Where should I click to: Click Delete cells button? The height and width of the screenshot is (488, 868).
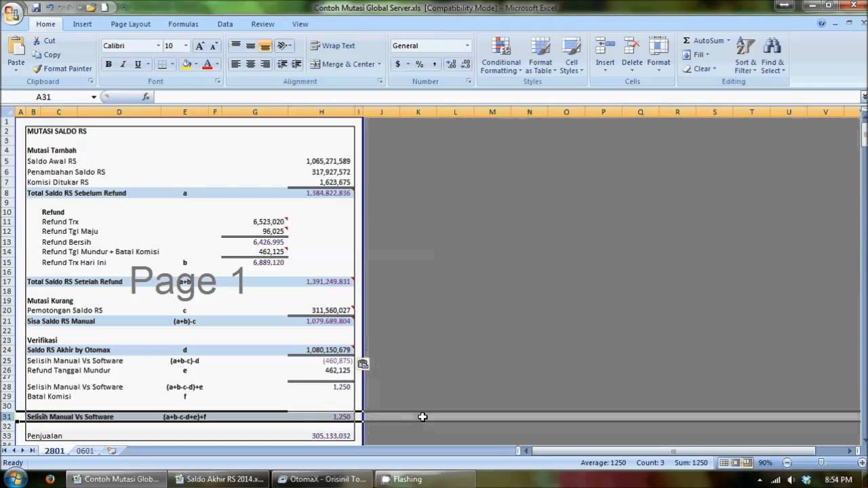click(632, 56)
